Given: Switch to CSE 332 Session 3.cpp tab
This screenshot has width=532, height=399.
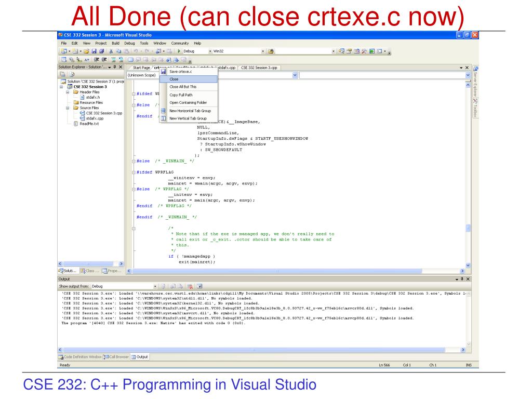Looking at the screenshot, I should point(259,68).
